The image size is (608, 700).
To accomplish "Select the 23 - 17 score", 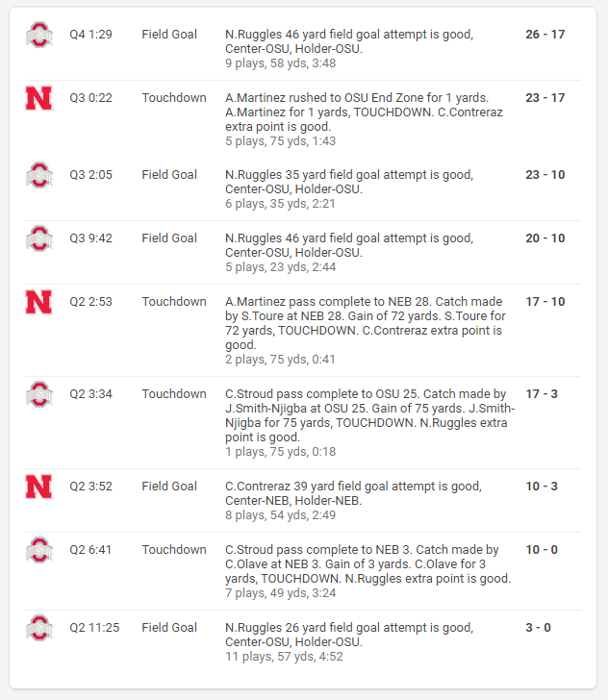I will coord(545,98).
